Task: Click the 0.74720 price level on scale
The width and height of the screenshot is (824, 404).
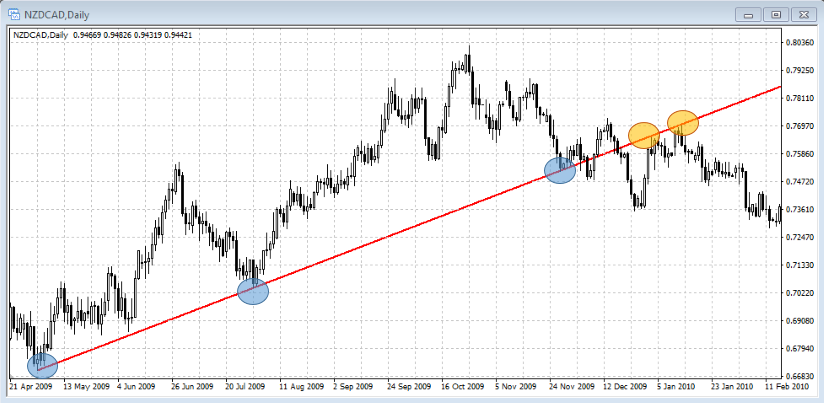Action: click(800, 181)
